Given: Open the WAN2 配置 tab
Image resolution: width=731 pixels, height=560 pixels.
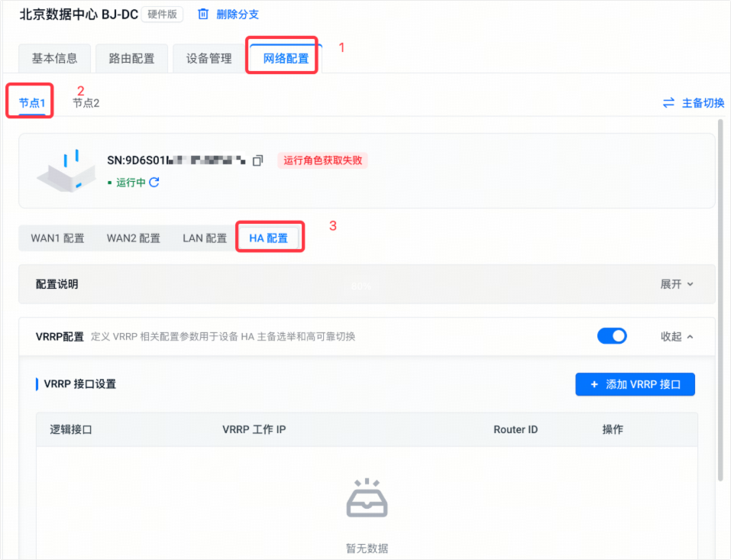Looking at the screenshot, I should 134,238.
